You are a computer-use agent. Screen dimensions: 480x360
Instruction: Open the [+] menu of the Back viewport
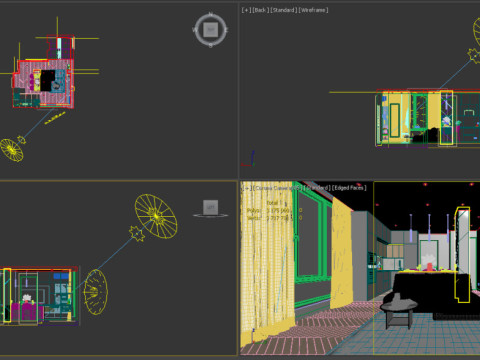tap(246, 10)
